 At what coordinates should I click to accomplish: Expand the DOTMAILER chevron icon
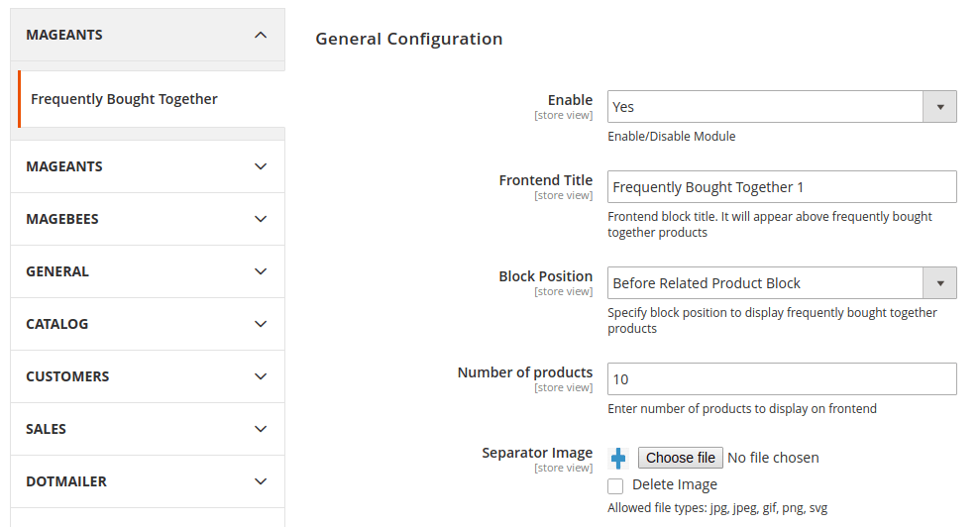tap(261, 481)
